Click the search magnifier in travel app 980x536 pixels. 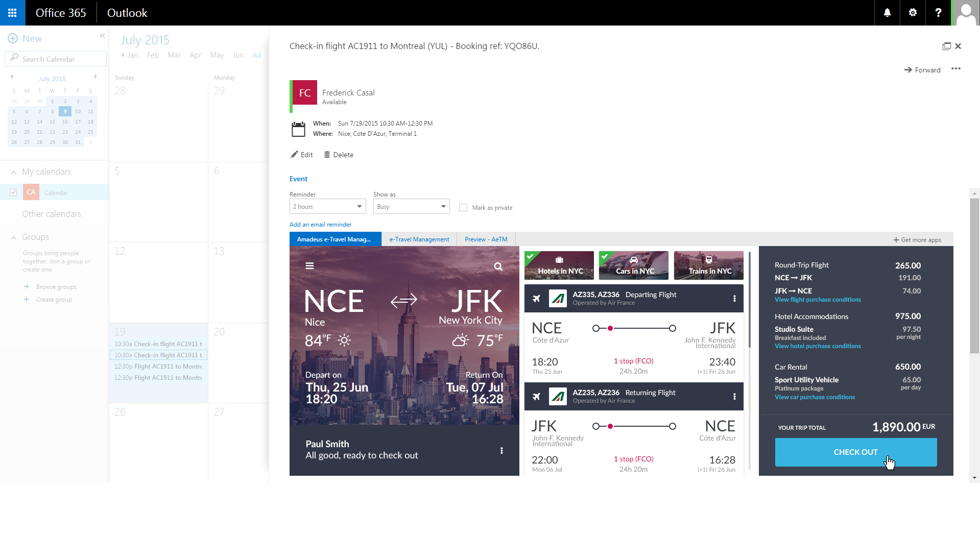tap(498, 266)
